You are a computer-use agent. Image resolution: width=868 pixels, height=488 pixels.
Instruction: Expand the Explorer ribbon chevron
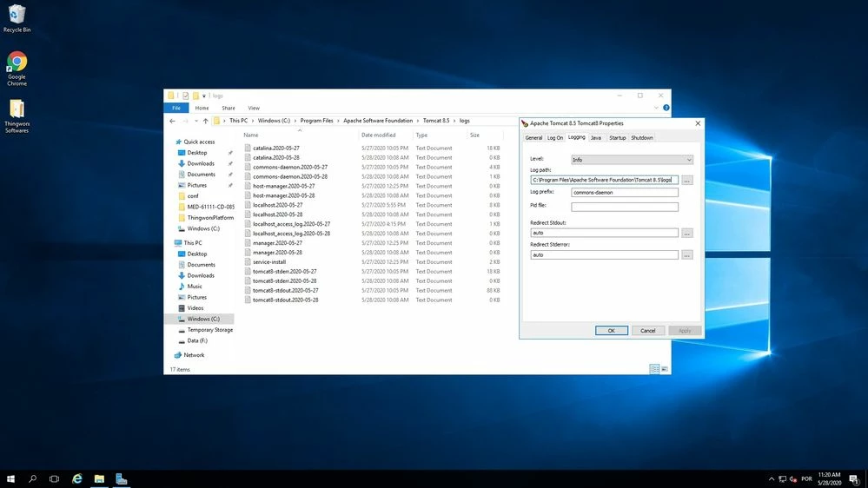click(x=656, y=108)
